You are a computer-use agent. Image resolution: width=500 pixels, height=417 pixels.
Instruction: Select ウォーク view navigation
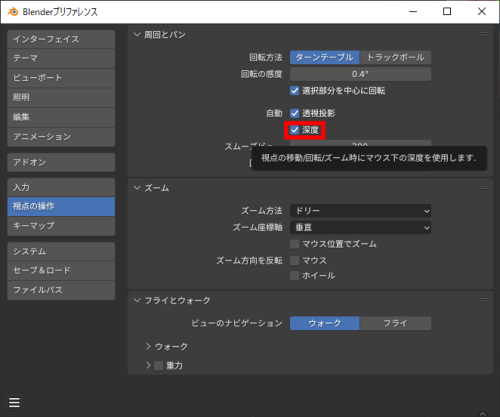pos(325,323)
